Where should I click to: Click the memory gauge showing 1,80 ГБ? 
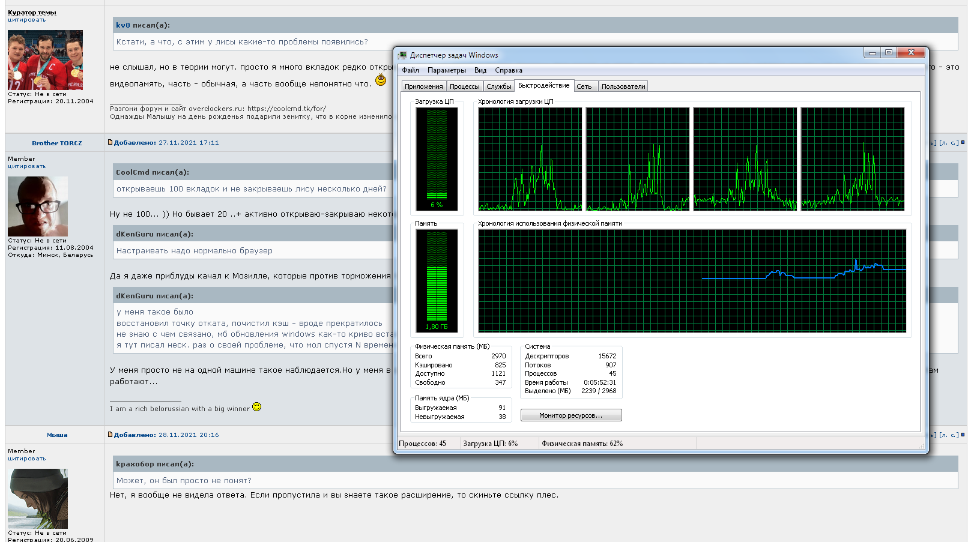[x=437, y=281]
